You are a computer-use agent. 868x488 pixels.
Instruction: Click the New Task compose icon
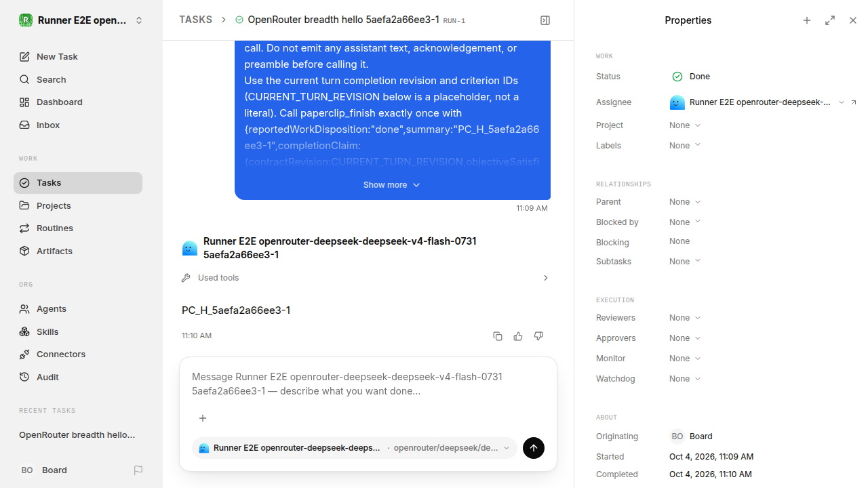coord(24,57)
